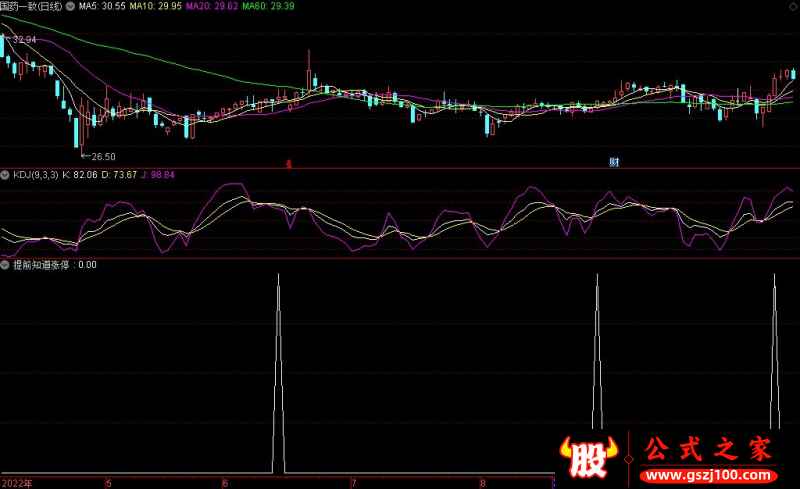The height and width of the screenshot is (489, 800).
Task: Click the red $ event marker
Action: tap(289, 162)
